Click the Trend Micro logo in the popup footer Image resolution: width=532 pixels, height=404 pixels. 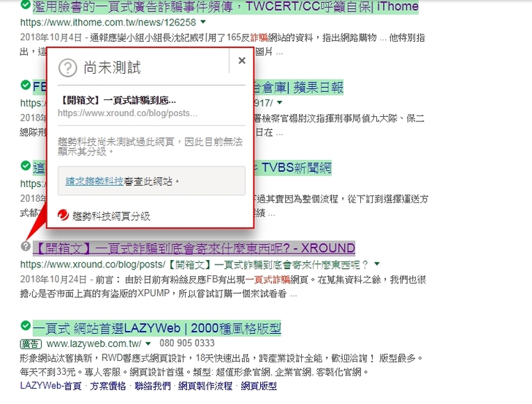63,215
